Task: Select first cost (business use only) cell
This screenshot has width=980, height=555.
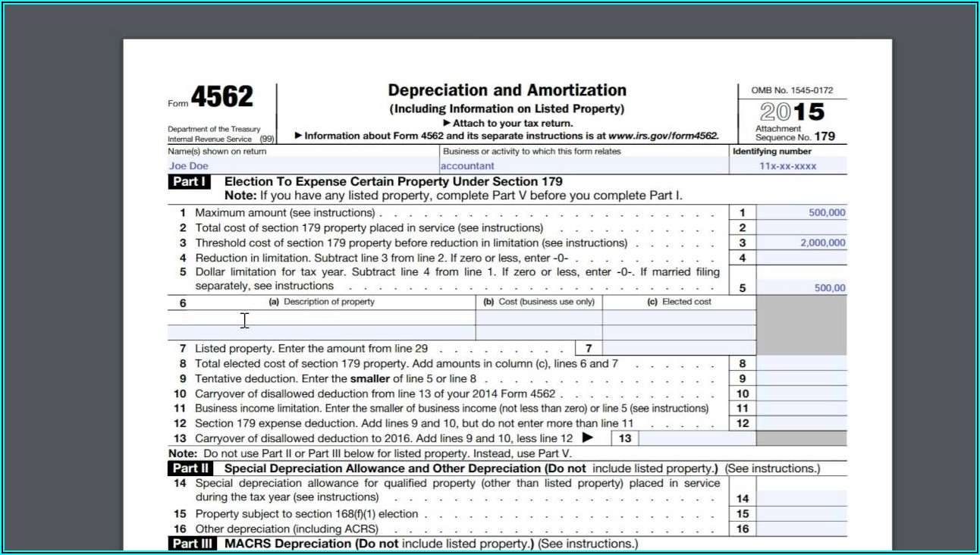Action: pos(539,317)
